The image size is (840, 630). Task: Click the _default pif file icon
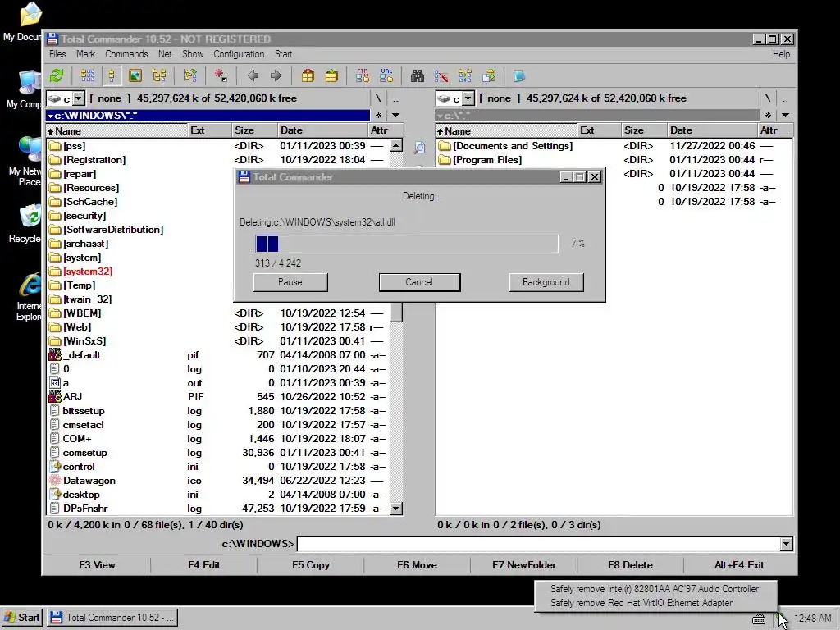pos(55,354)
